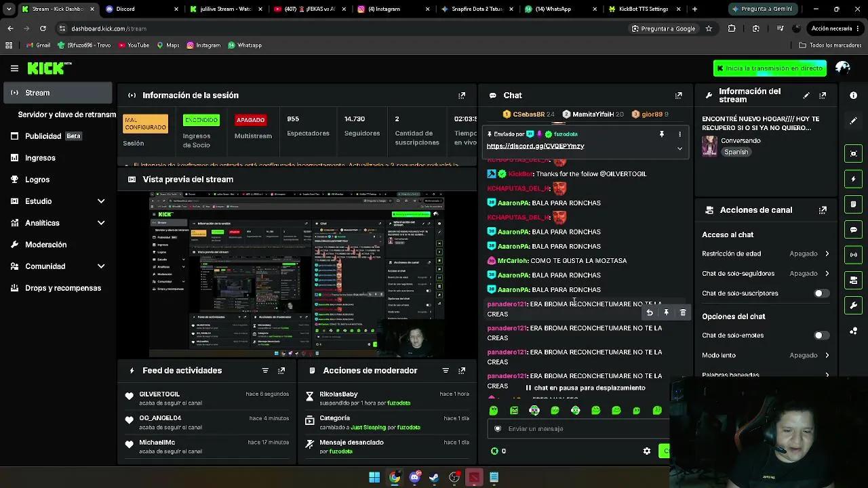Screen dimensions: 868x488
Task: Toggle the lightning bolt widget icon in sidebar
Action: [x=853, y=179]
